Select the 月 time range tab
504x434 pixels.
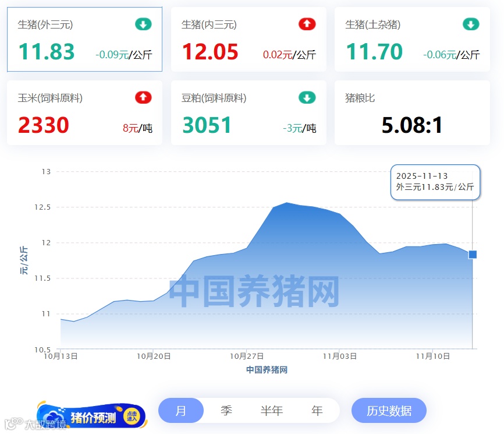180,411
